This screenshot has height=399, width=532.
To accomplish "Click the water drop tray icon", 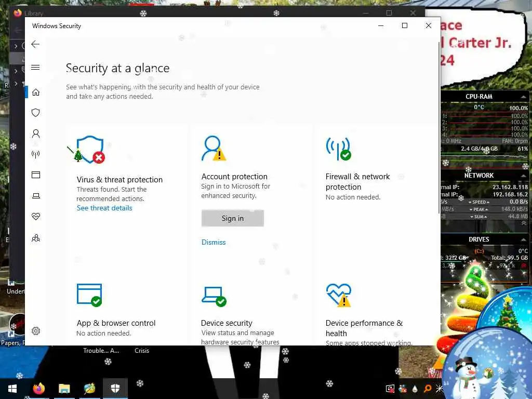I will pyautogui.click(x=415, y=389).
